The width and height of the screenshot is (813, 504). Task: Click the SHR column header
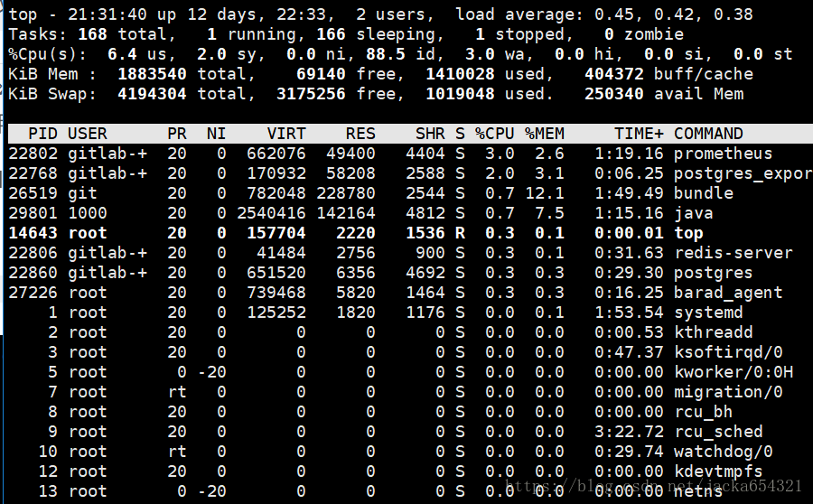(x=430, y=134)
